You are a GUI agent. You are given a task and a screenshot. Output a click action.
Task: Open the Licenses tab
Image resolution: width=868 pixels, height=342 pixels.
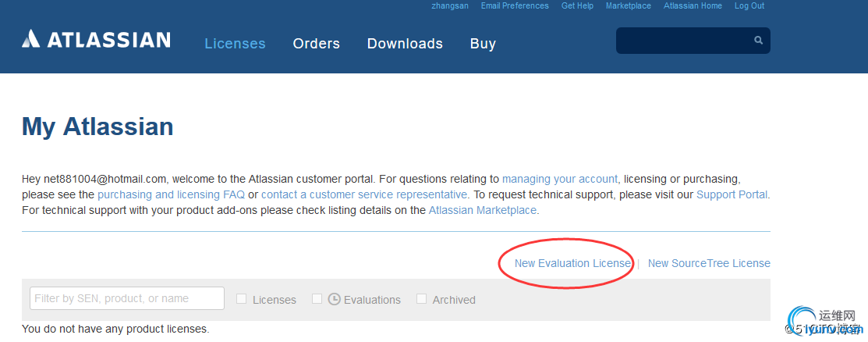236,43
